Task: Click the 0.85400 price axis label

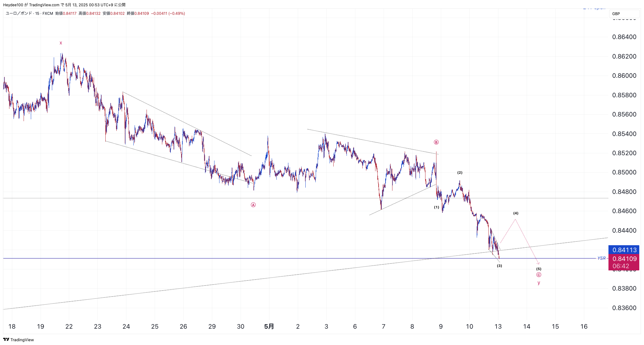Action: click(624, 134)
